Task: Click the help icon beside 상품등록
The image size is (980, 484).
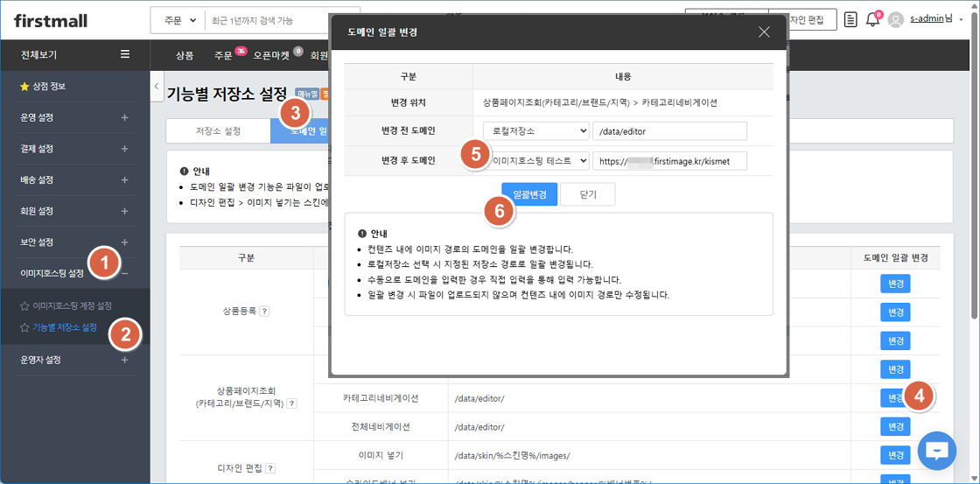Action: pos(264,312)
